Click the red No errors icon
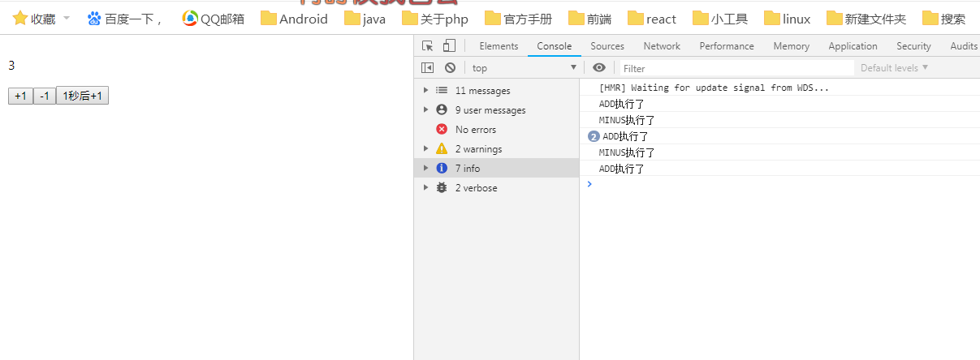 tap(442, 129)
